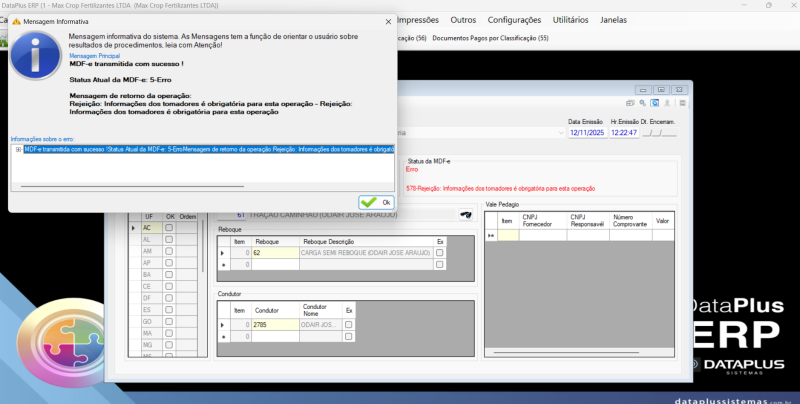800x404 pixels.
Task: Click the Reboque cell containing 62
Action: 275,253
